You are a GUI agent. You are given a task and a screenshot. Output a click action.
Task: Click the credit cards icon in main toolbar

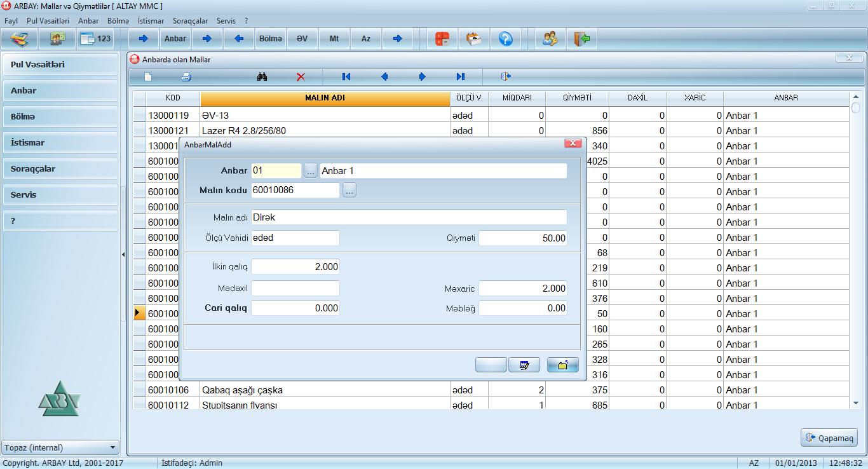click(20, 39)
